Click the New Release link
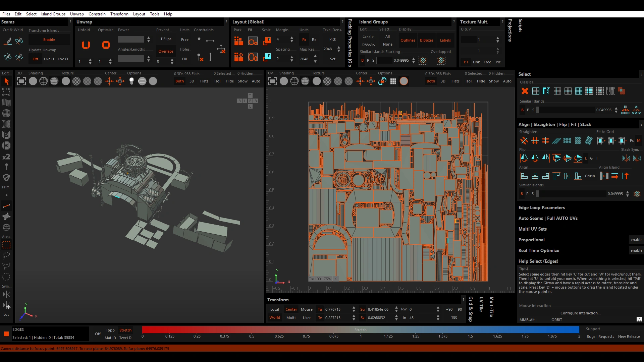The height and width of the screenshot is (362, 644). click(629, 337)
